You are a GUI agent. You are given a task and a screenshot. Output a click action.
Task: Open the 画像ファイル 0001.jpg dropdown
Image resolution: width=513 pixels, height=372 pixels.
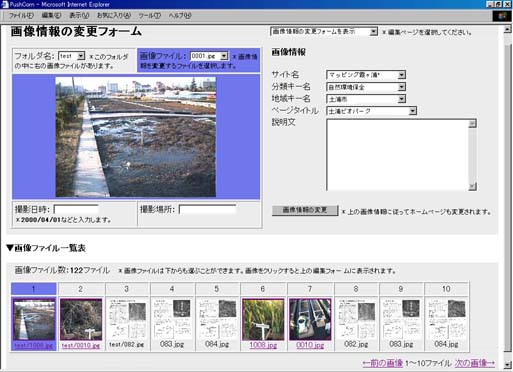pyautogui.click(x=209, y=56)
